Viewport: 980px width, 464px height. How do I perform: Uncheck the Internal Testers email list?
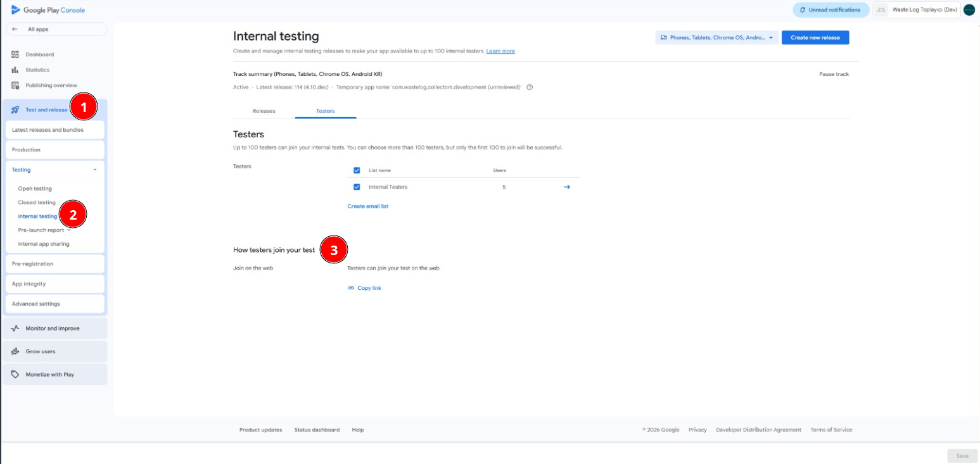357,186
